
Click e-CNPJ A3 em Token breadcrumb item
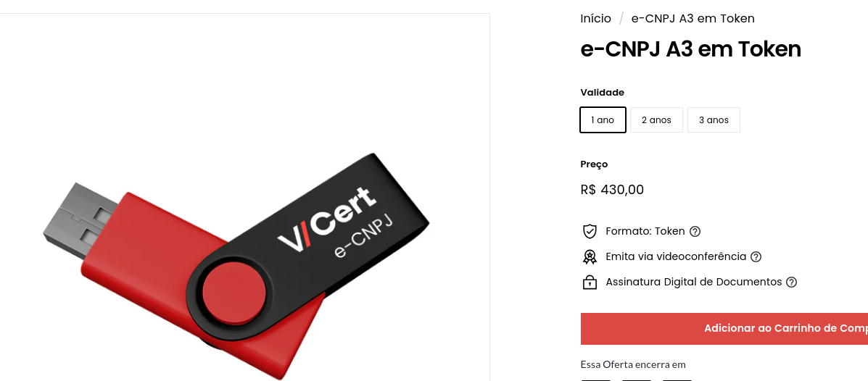[x=693, y=19]
